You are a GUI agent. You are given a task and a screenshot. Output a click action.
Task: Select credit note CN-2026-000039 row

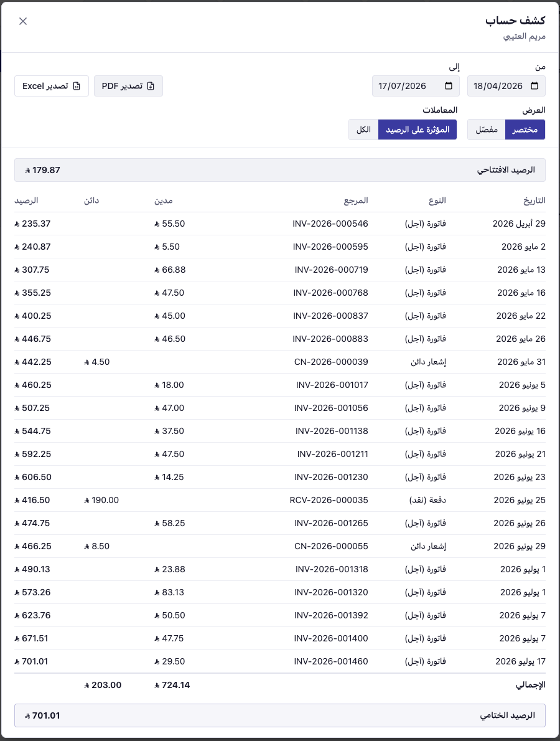click(x=280, y=362)
